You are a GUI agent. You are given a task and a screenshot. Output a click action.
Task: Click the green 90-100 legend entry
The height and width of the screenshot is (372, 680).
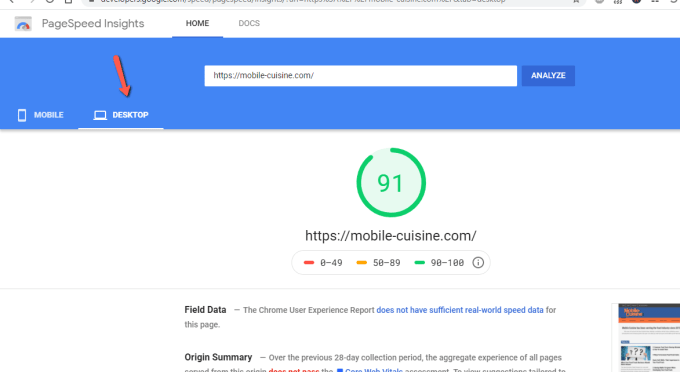(439, 263)
